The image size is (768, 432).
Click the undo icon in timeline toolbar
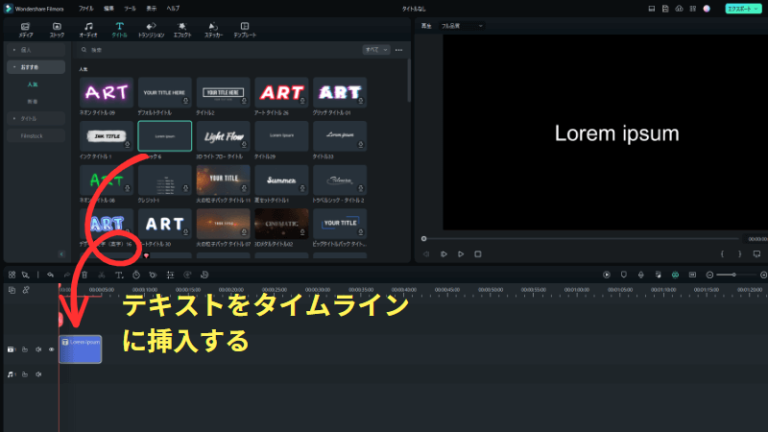50,275
